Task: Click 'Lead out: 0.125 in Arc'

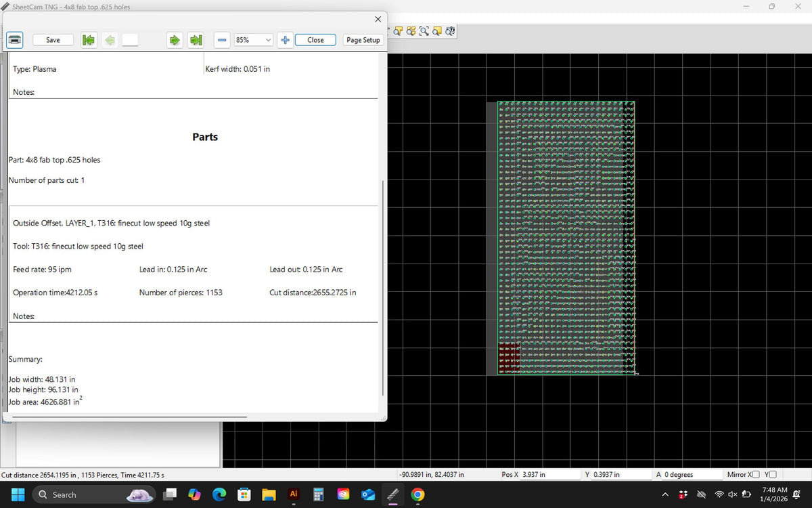Action: [306, 269]
